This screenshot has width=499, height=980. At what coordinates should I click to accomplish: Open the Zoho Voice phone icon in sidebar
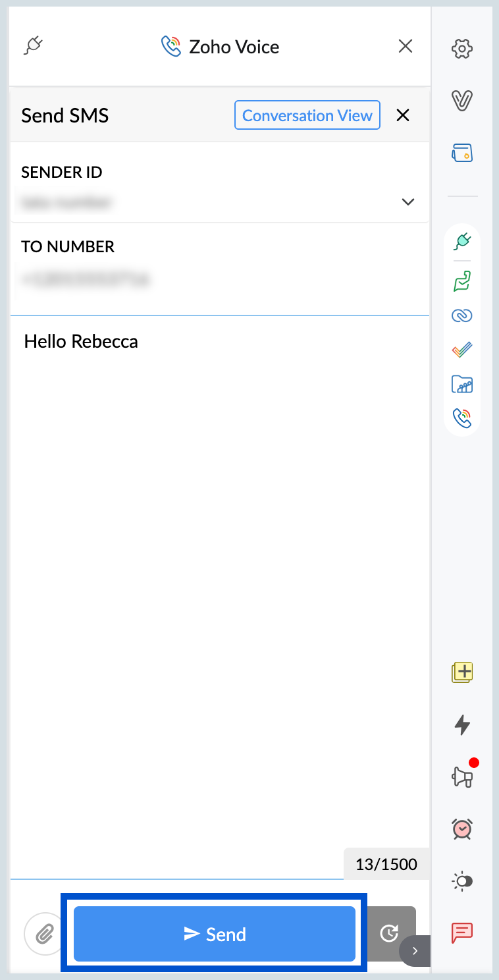click(463, 418)
